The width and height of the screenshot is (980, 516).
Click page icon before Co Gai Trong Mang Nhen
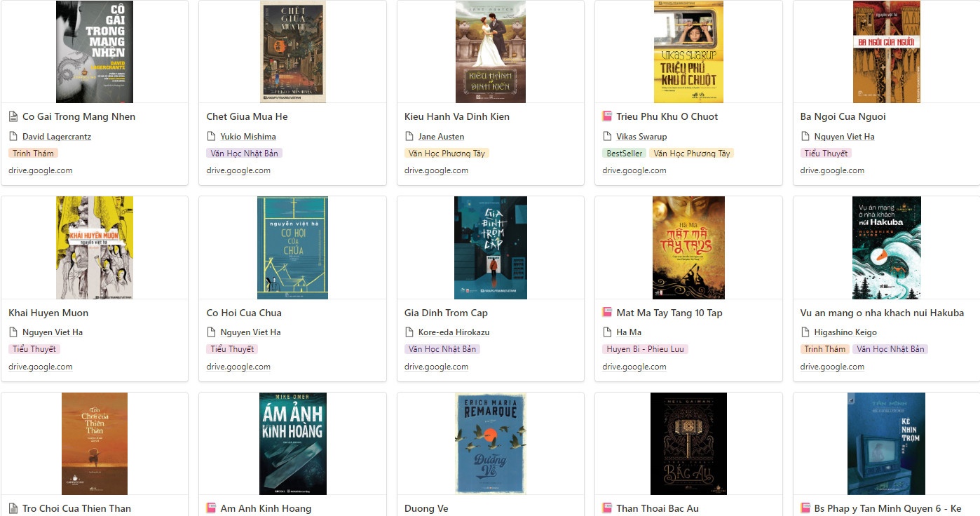[13, 116]
